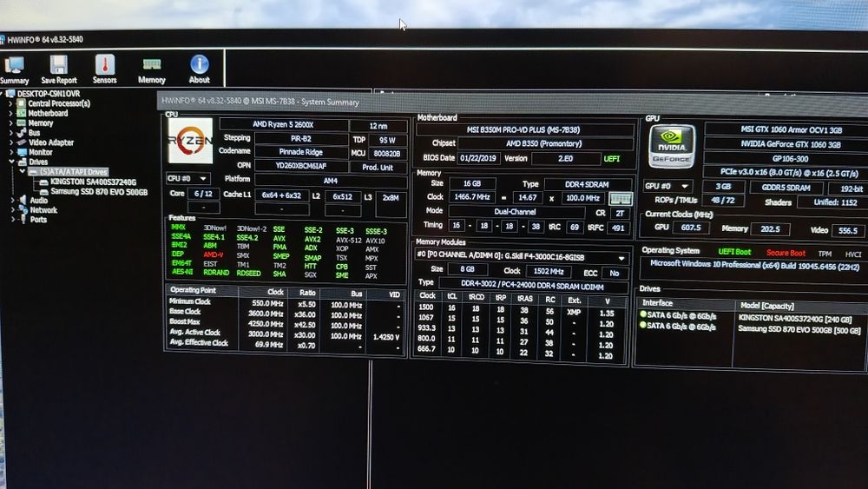
Task: Collapse the Drives node arrow
Action: click(x=11, y=162)
